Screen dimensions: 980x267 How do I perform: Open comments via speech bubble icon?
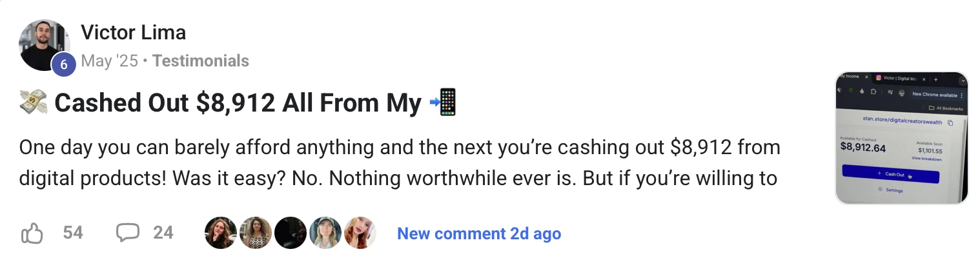pos(127,233)
